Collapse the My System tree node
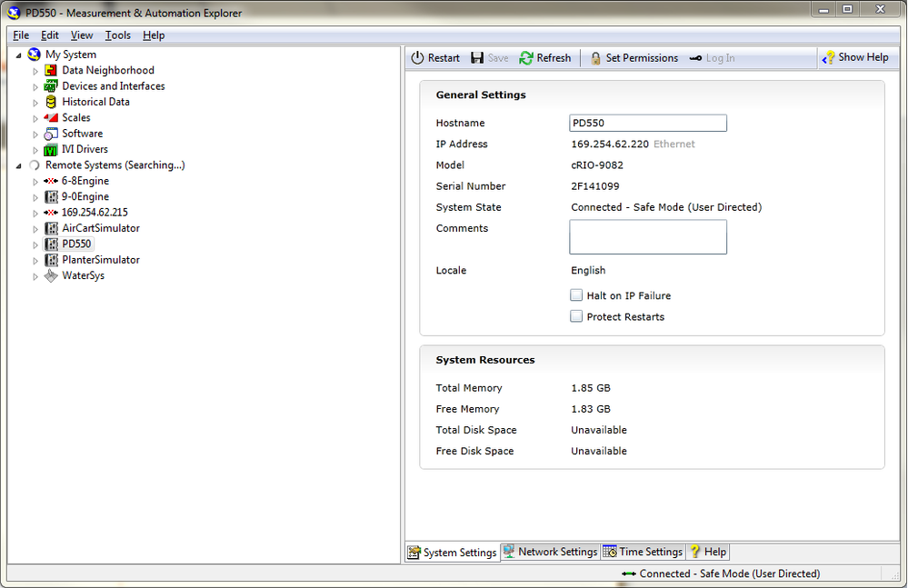Image resolution: width=908 pixels, height=588 pixels. 17,55
